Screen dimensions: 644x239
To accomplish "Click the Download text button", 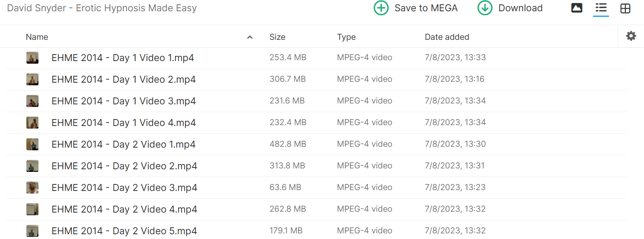I will click(x=520, y=8).
